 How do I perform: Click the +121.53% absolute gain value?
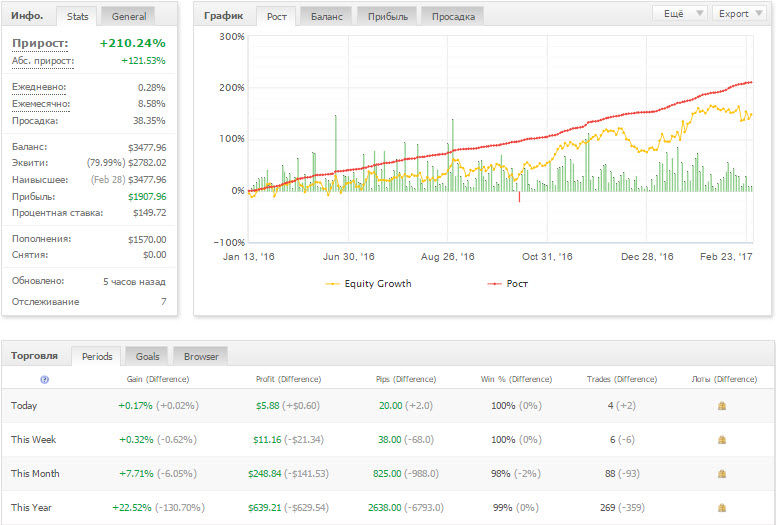(x=144, y=61)
